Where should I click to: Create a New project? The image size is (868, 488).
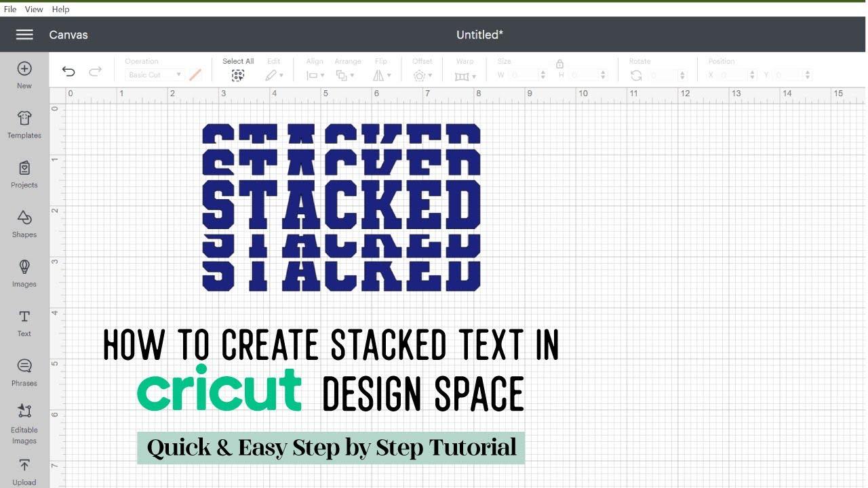coord(24,75)
